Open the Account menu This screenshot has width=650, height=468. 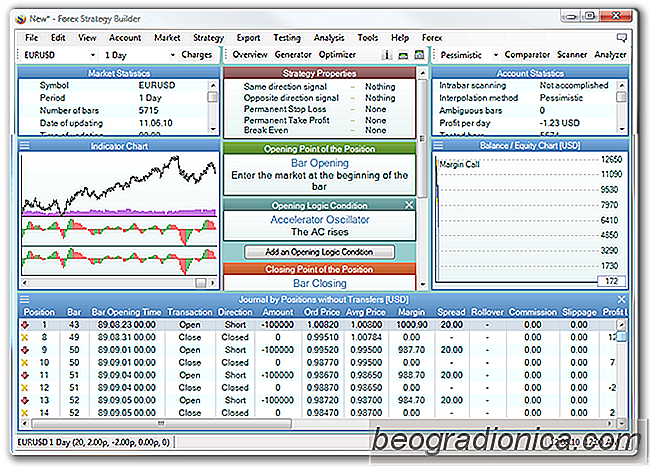click(125, 38)
